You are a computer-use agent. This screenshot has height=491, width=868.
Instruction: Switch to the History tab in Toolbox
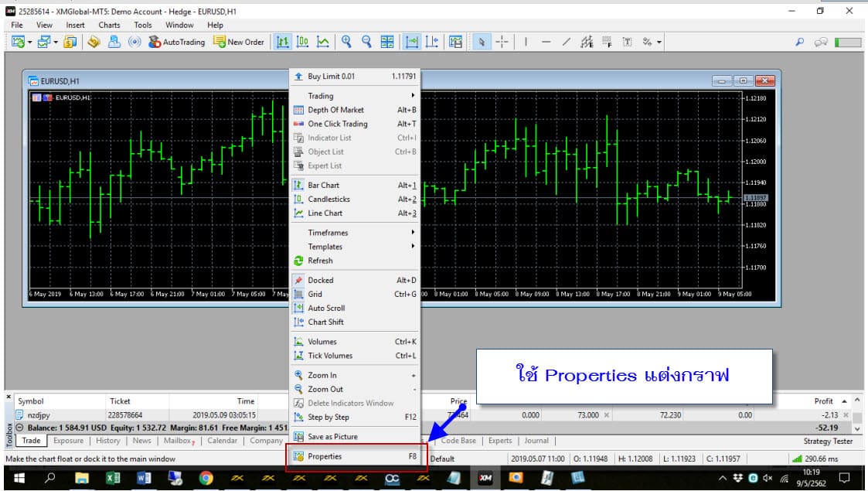tap(107, 441)
